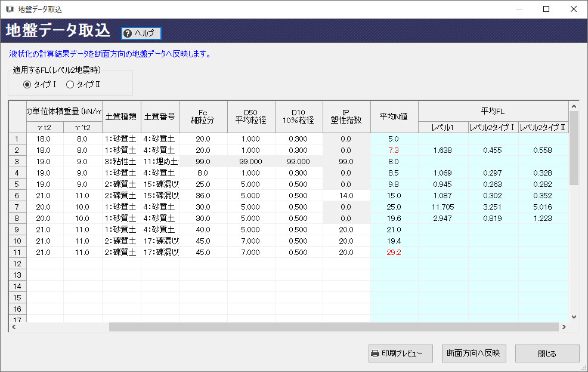Image resolution: width=588 pixels, height=372 pixels.
Task: Click the 平均N値 column header
Action: click(394, 117)
